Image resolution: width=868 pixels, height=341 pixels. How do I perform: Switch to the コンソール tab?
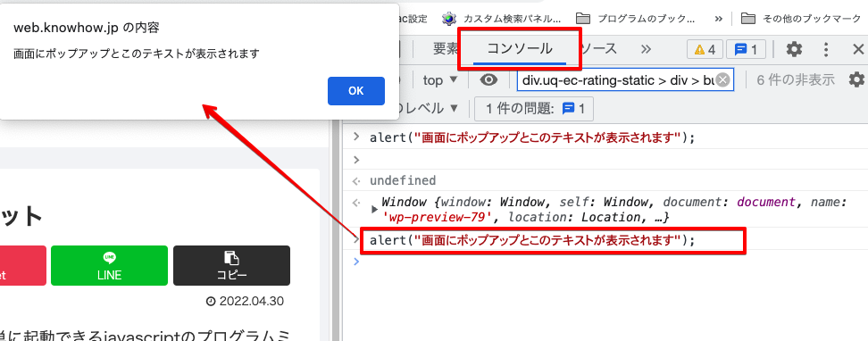tap(519, 49)
